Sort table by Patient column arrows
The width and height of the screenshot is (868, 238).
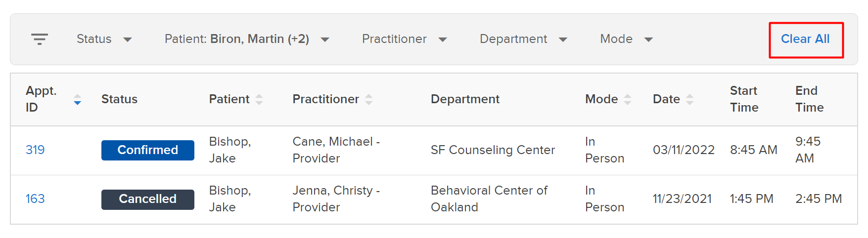pyautogui.click(x=259, y=99)
